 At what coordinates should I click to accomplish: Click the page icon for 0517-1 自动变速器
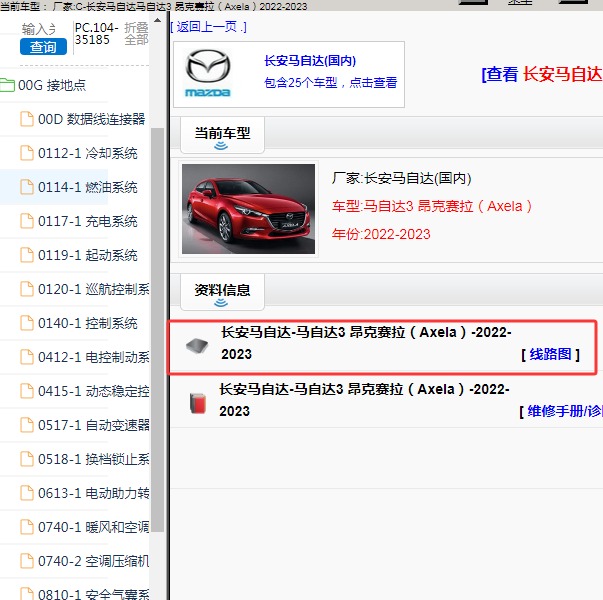pos(27,425)
